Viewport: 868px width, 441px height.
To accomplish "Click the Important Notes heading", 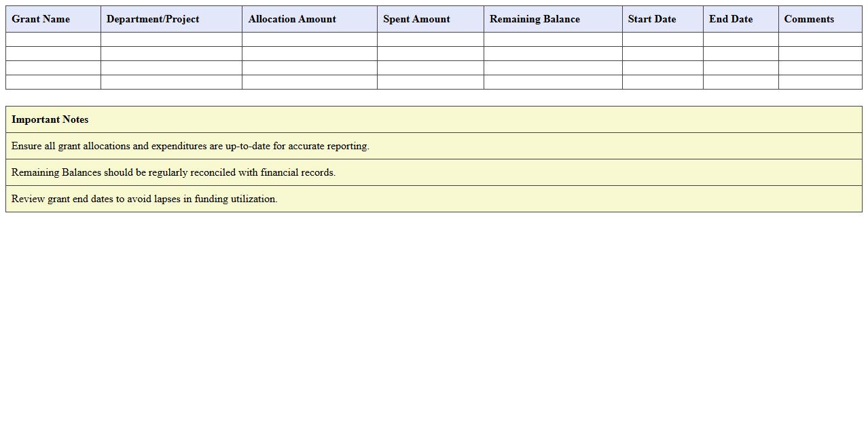I will point(50,119).
